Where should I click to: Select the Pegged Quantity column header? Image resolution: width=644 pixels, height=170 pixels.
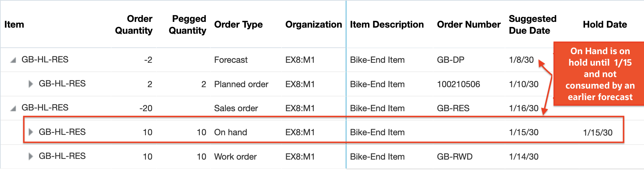(188, 24)
